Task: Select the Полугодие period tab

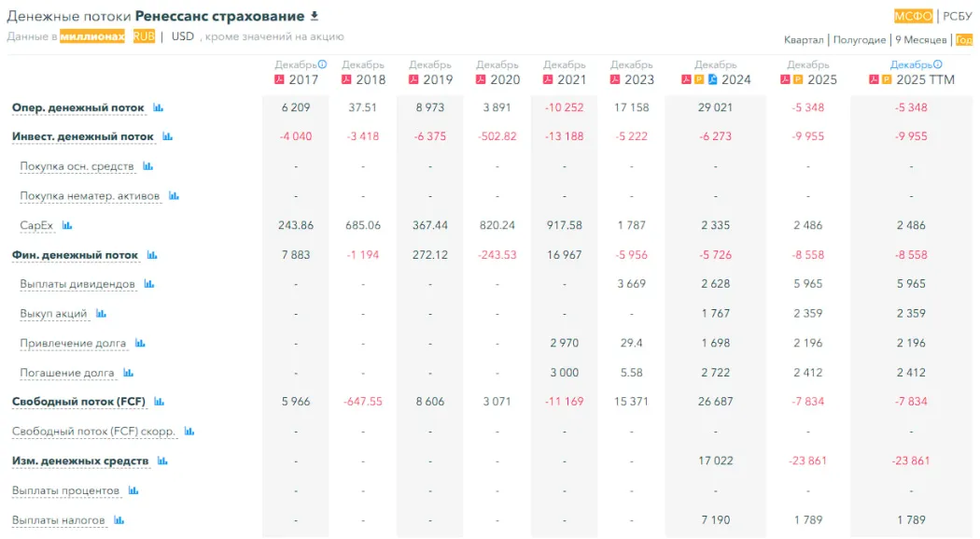Action: click(x=859, y=40)
